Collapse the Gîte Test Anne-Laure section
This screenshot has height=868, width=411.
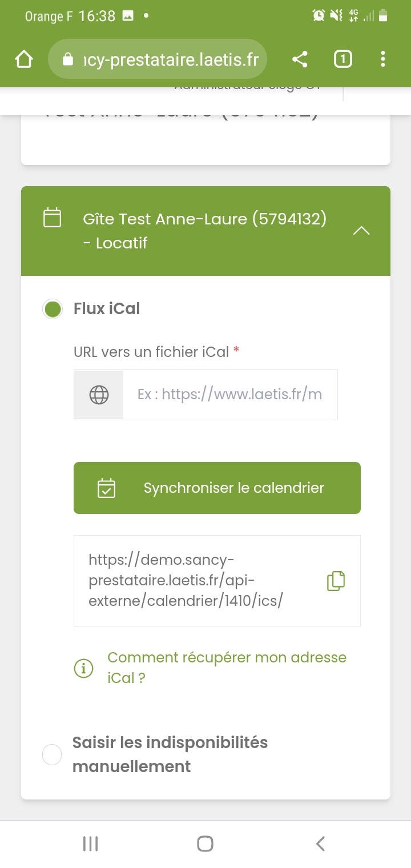click(361, 230)
